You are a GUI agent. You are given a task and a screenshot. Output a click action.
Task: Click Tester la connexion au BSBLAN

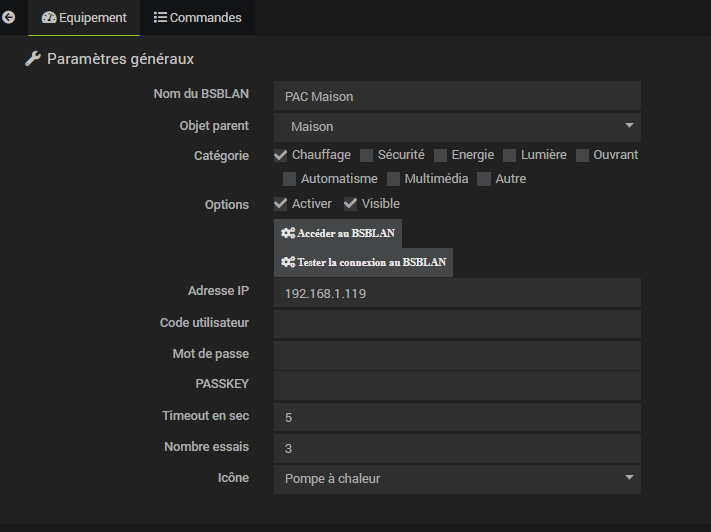click(364, 263)
